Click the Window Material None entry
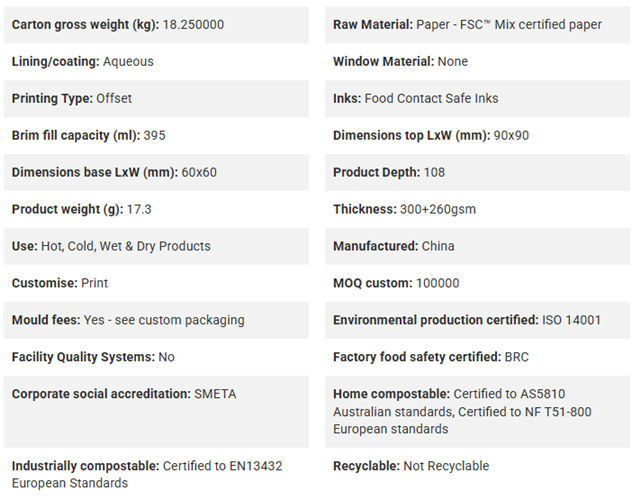 pos(477,62)
